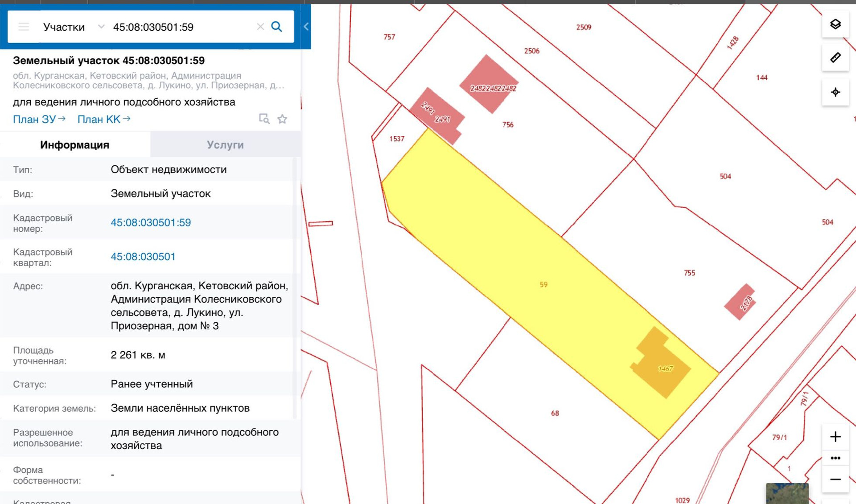
Task: Open the three-dots map options
Action: [835, 458]
